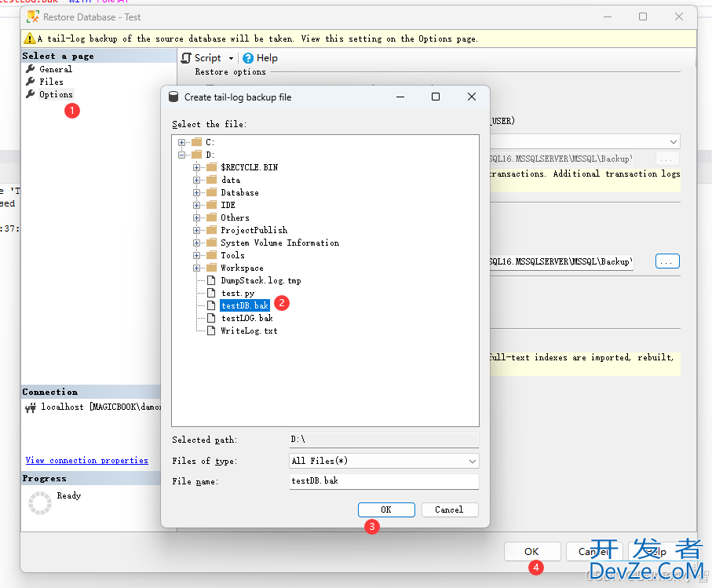This screenshot has height=588, width=712.
Task: Click the File name input field
Action: tap(384, 481)
